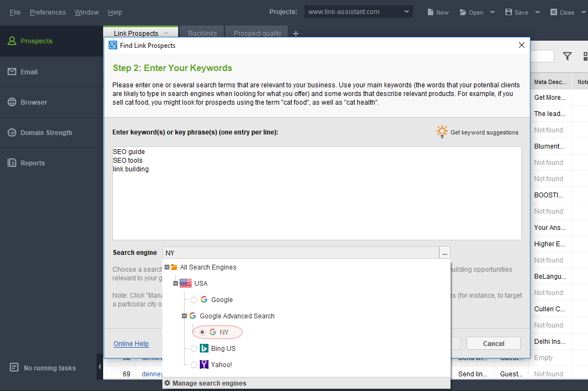
Task: Open the Prospects sidebar section
Action: (52, 41)
